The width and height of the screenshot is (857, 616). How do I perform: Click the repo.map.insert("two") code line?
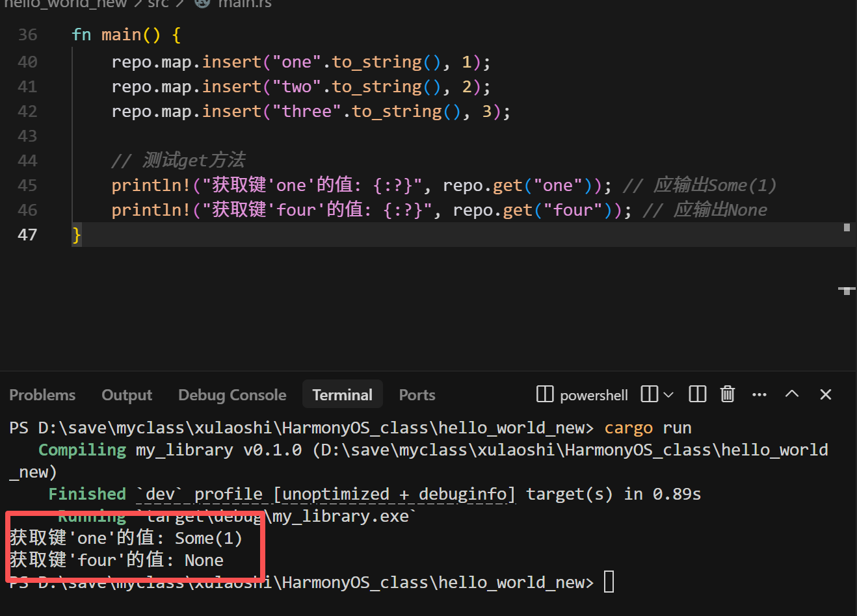coord(301,87)
